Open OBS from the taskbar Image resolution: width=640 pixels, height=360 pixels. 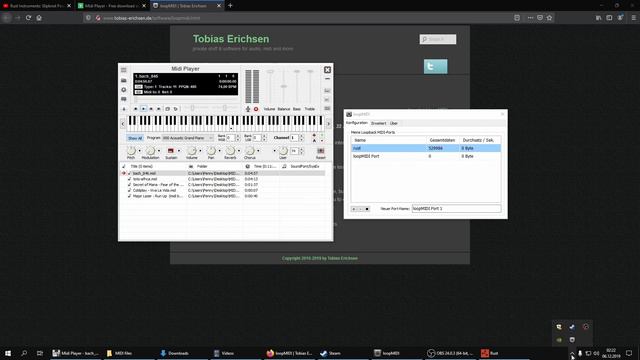click(450, 353)
